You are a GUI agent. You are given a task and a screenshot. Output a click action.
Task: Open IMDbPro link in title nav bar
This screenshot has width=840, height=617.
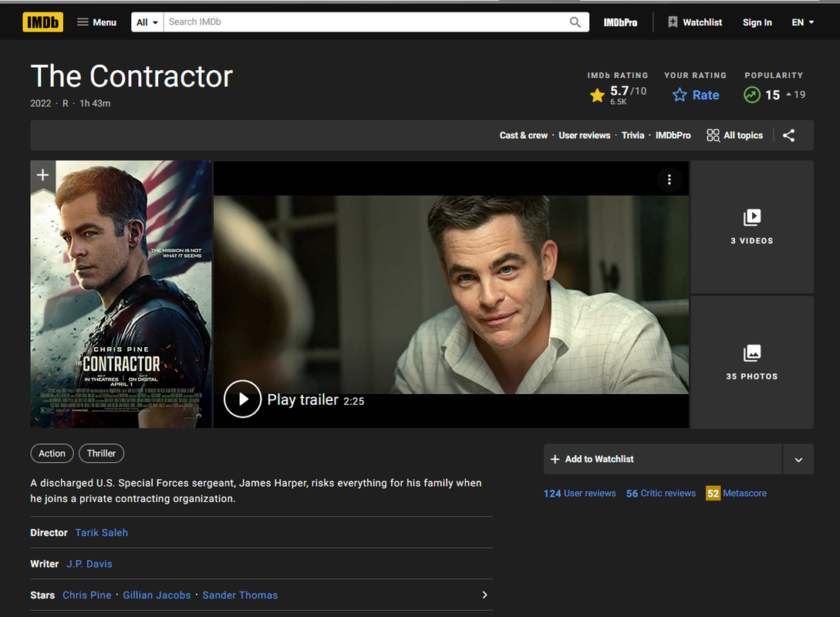(x=673, y=136)
